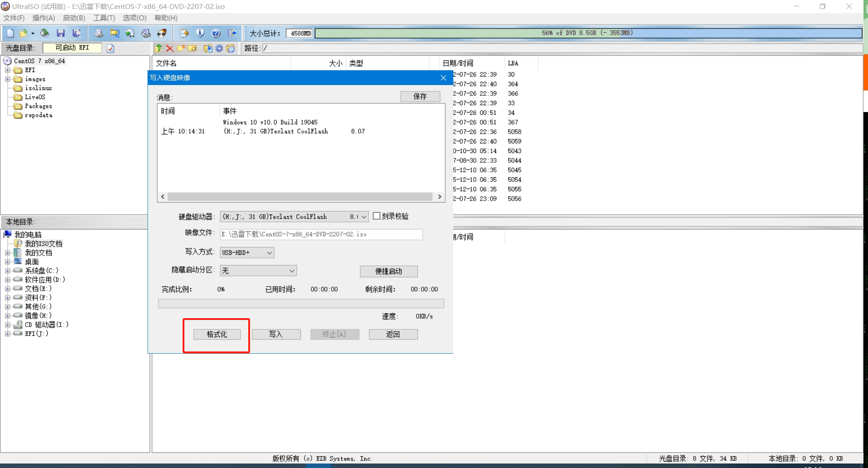
Task: Click the Save floppy disk icon
Action: click(61, 33)
